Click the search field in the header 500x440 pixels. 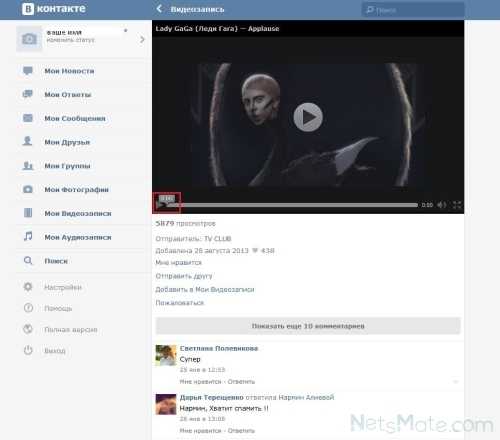(413, 10)
